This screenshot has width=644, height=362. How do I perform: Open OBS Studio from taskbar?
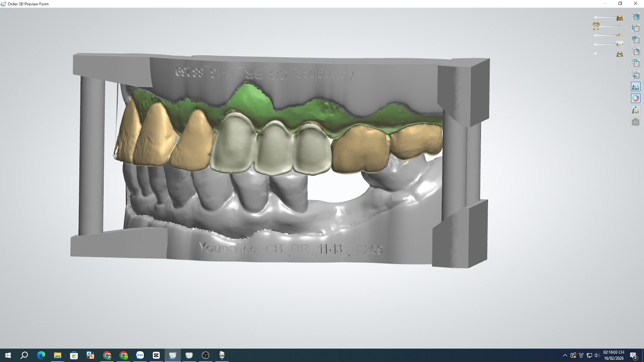coord(205,355)
